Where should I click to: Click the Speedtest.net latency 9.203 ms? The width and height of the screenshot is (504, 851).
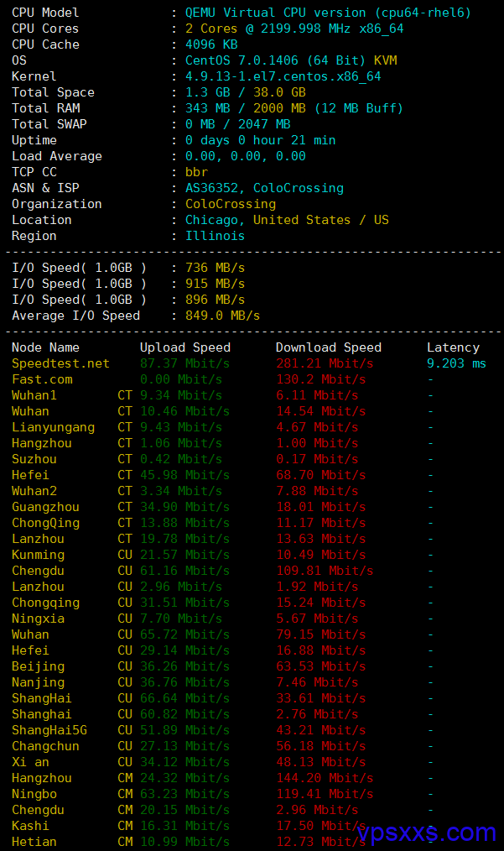pos(456,363)
